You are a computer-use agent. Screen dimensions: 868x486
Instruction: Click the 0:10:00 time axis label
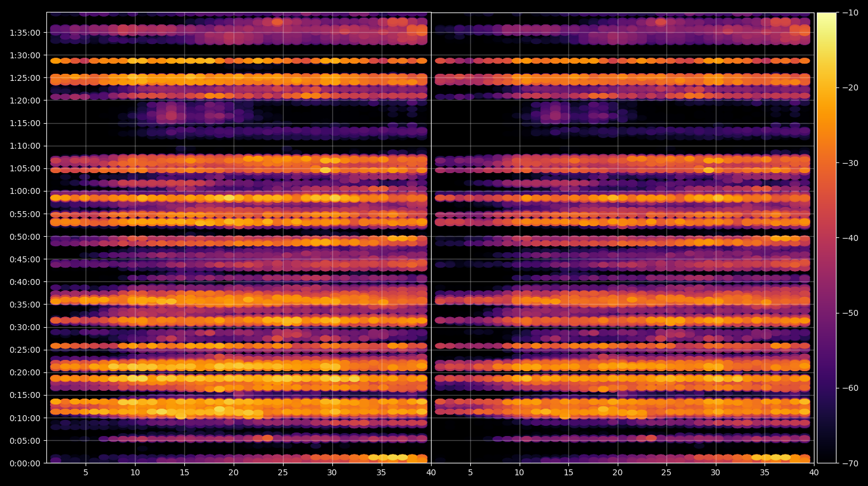point(25,418)
